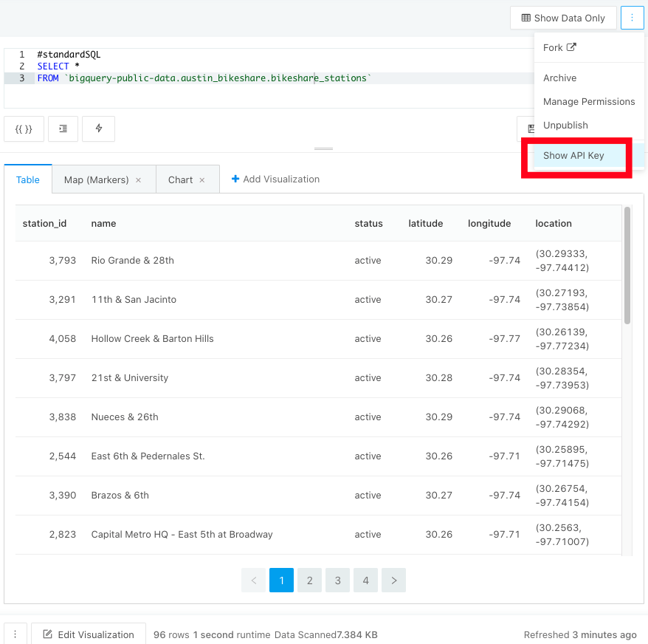Click the Fork link
The height and width of the screenshot is (644, 648).
coord(552,47)
